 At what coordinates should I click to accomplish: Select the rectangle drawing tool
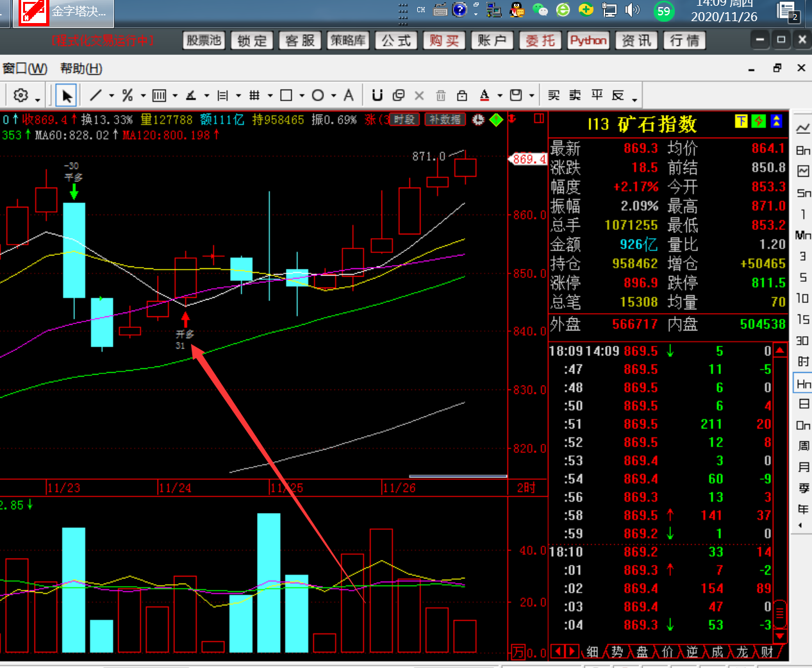286,95
